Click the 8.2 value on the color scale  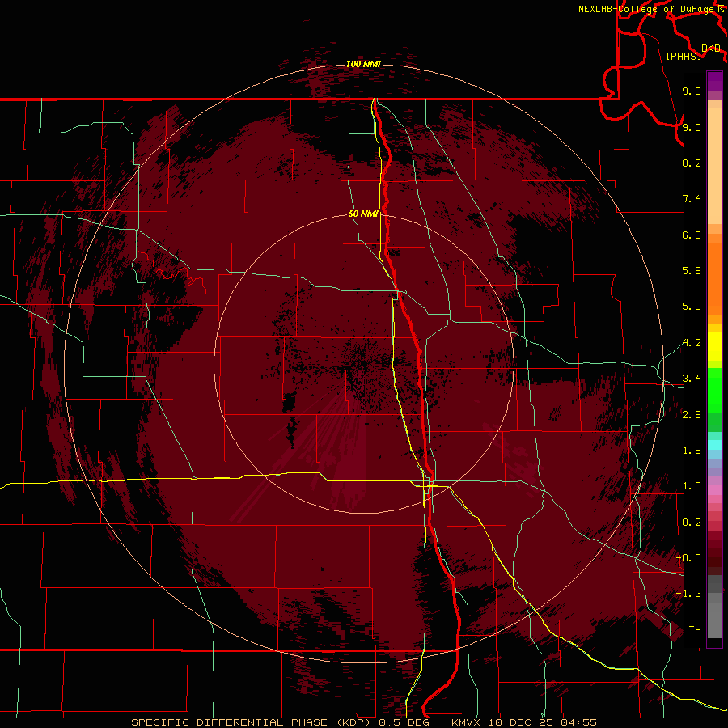692,163
